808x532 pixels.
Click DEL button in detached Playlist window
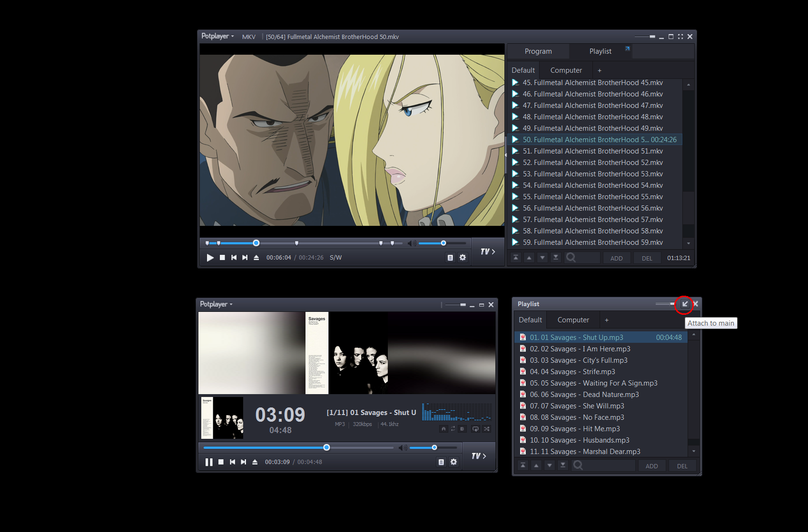point(682,466)
